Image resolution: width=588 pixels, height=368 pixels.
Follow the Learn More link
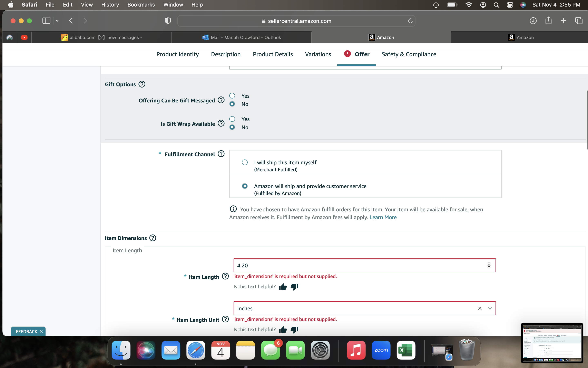click(x=383, y=217)
